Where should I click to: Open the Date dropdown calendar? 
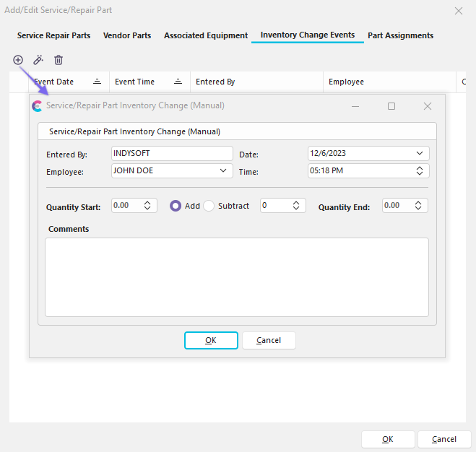pyautogui.click(x=420, y=153)
